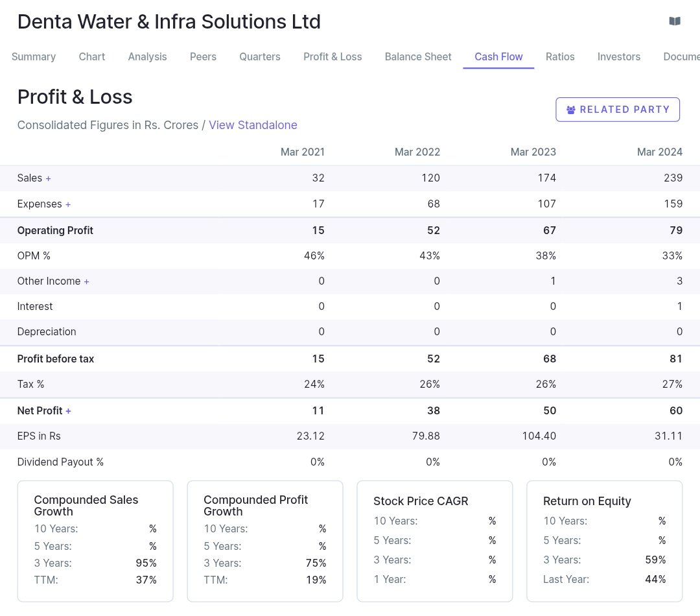This screenshot has width=700, height=616.
Task: Switch to the Chart tab
Action: 92,56
